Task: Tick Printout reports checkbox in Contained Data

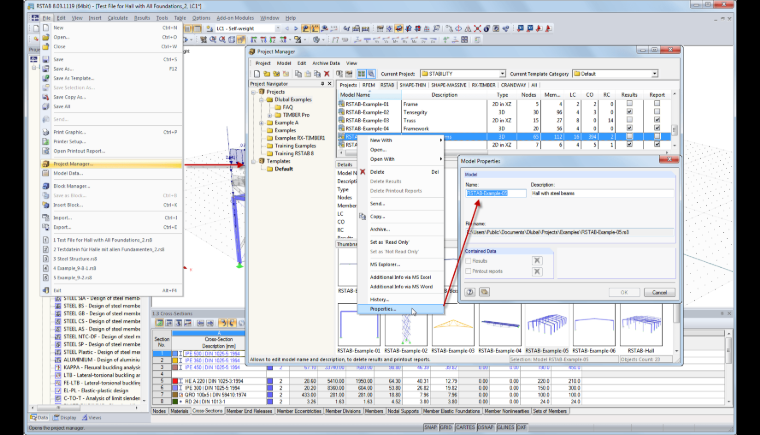Action: click(468, 271)
